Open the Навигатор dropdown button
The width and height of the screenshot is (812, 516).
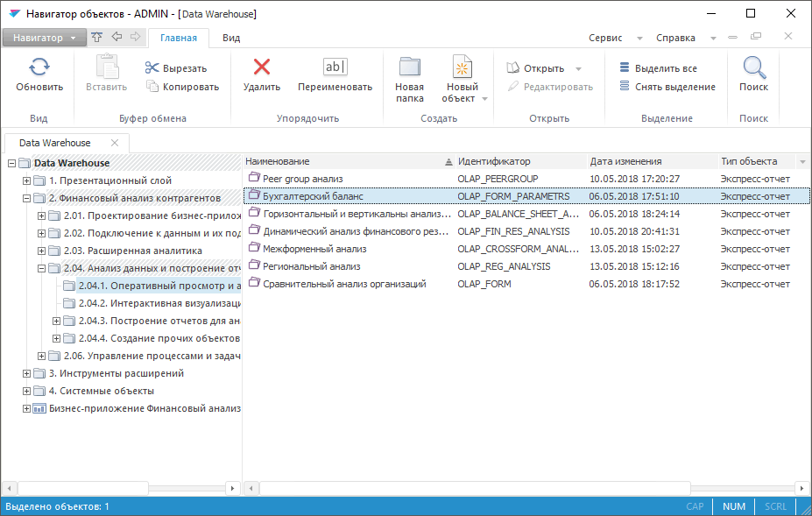tap(44, 38)
